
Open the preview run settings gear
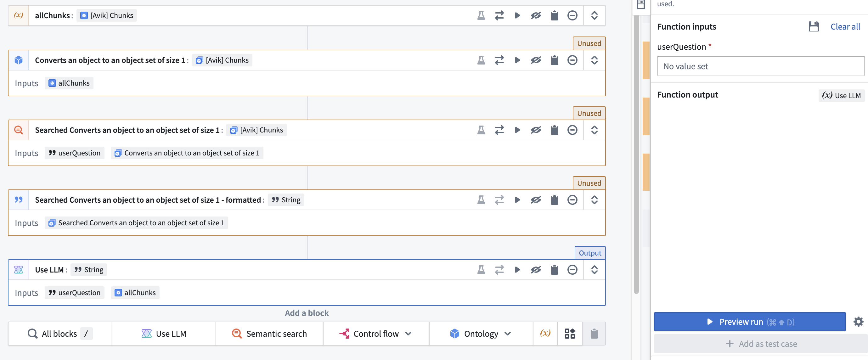pyautogui.click(x=858, y=322)
